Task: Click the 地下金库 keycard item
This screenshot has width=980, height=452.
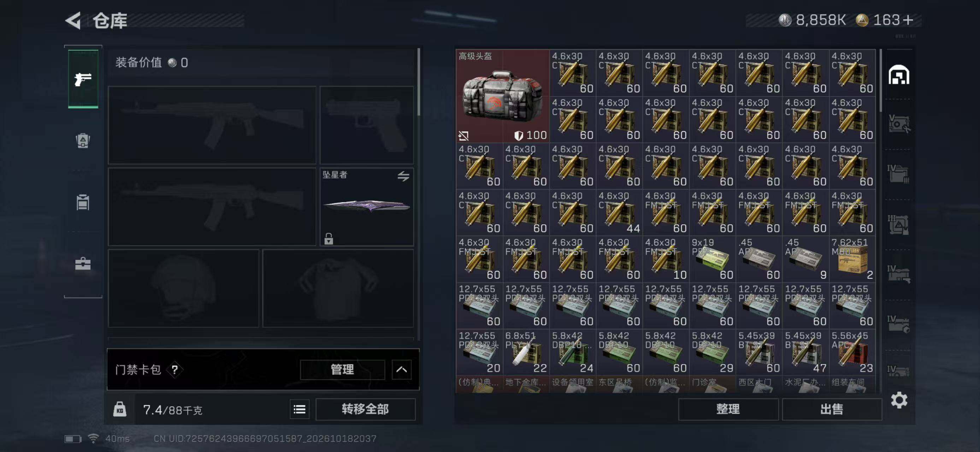Action: pos(526,384)
